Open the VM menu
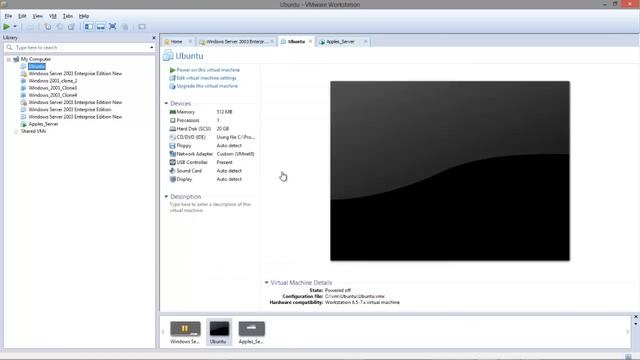The image size is (640, 360). tap(53, 16)
